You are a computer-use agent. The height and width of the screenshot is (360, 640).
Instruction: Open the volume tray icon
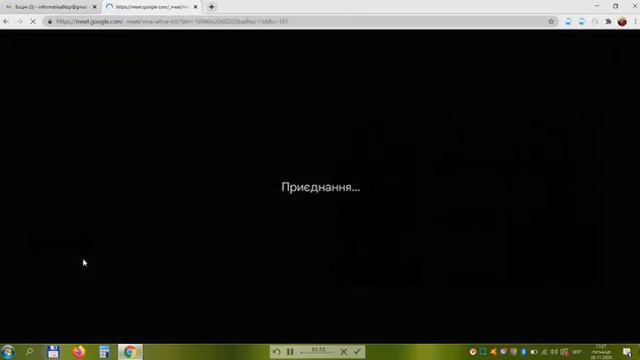554,352
